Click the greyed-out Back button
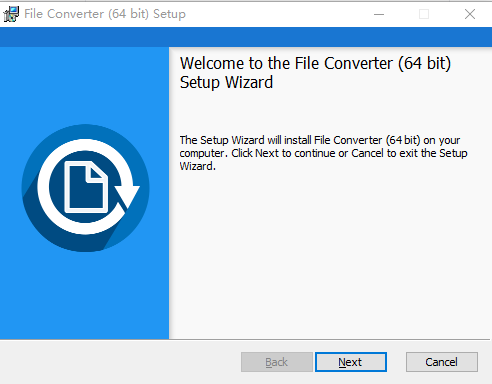The width and height of the screenshot is (492, 384). 277,362
